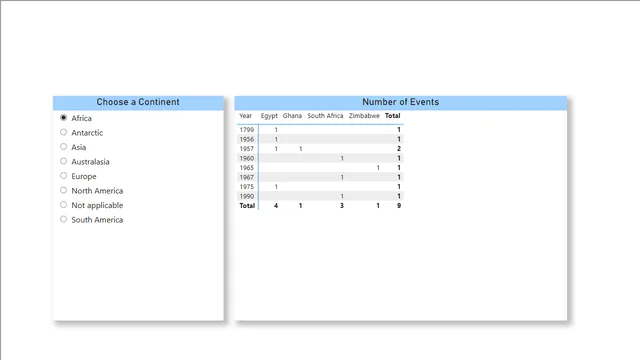This screenshot has height=360, width=640.
Task: Click the Egypt value in 1975 row
Action: 276,187
